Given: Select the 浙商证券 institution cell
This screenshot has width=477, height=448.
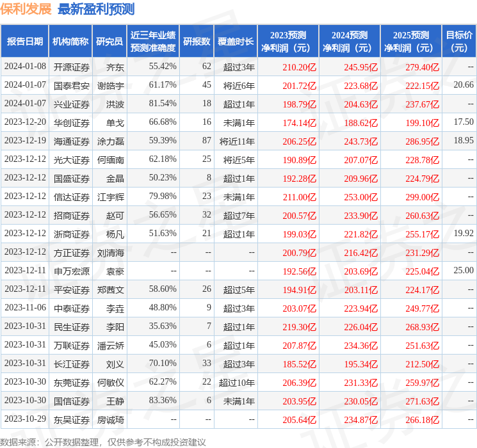Looking at the screenshot, I should click(72, 234).
